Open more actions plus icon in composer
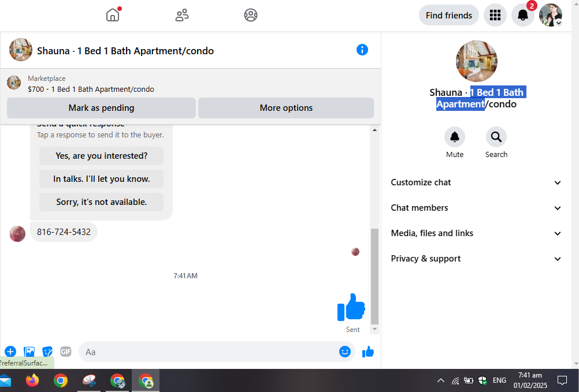 point(10,352)
